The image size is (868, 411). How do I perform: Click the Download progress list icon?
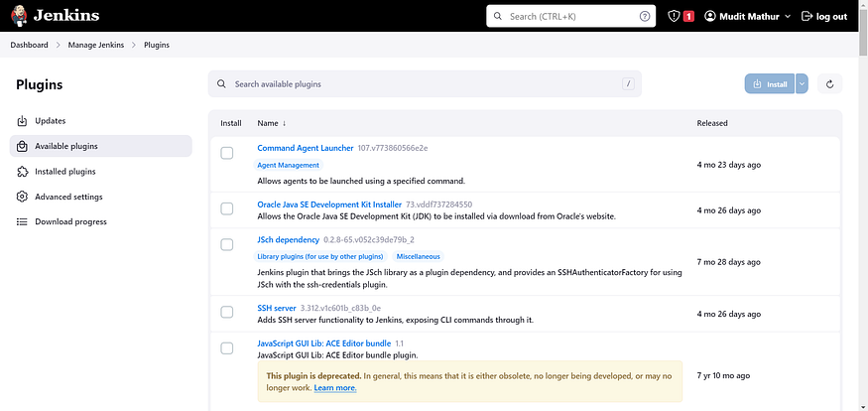(x=22, y=221)
